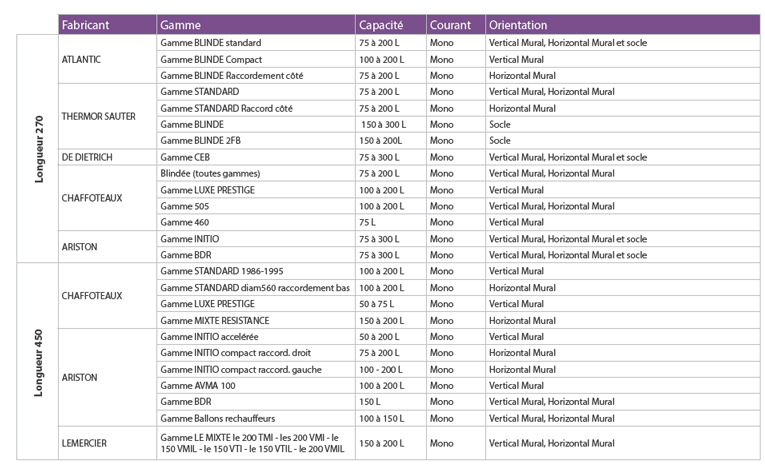Click the DE DIETRICH manufacturer cell

point(107,157)
